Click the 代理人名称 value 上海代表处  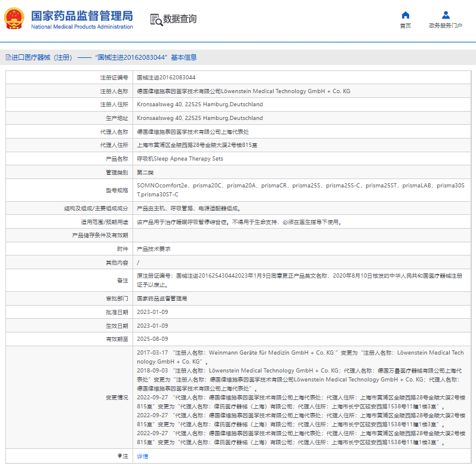pyautogui.click(x=193, y=132)
